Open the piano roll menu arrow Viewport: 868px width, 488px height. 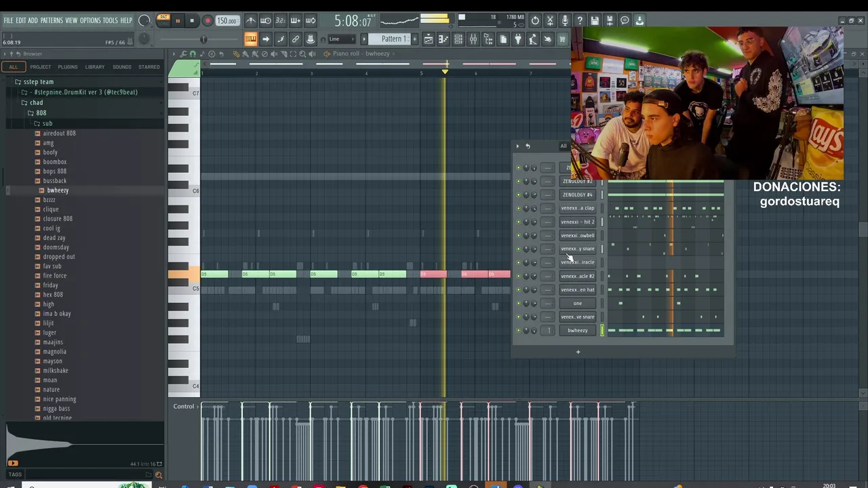click(174, 54)
